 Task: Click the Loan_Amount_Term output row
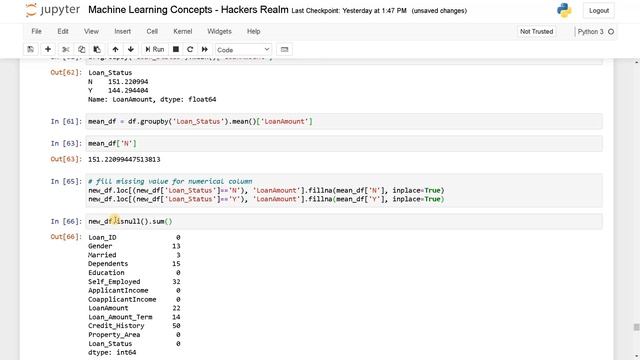134,317
